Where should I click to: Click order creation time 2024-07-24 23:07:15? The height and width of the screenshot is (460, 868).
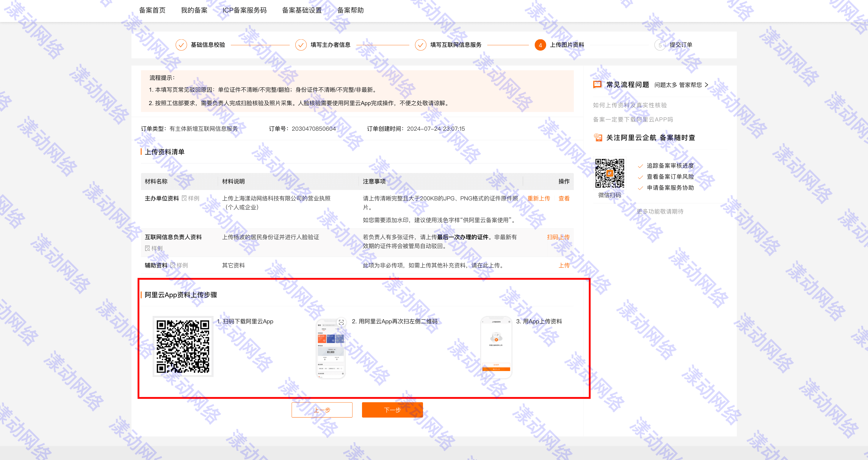coord(436,129)
